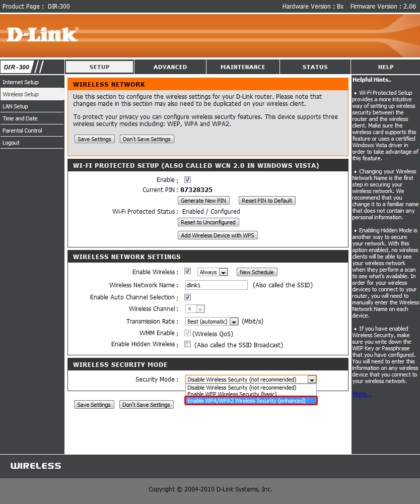Open Time and Date in sidebar

click(32, 118)
